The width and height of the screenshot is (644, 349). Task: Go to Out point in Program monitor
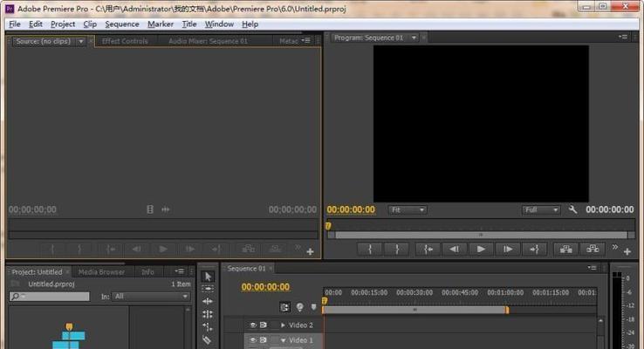point(534,249)
